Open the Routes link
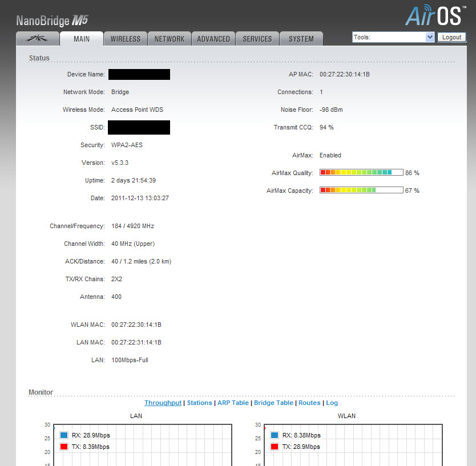Image resolution: width=476 pixels, height=466 pixels. pos(309,403)
